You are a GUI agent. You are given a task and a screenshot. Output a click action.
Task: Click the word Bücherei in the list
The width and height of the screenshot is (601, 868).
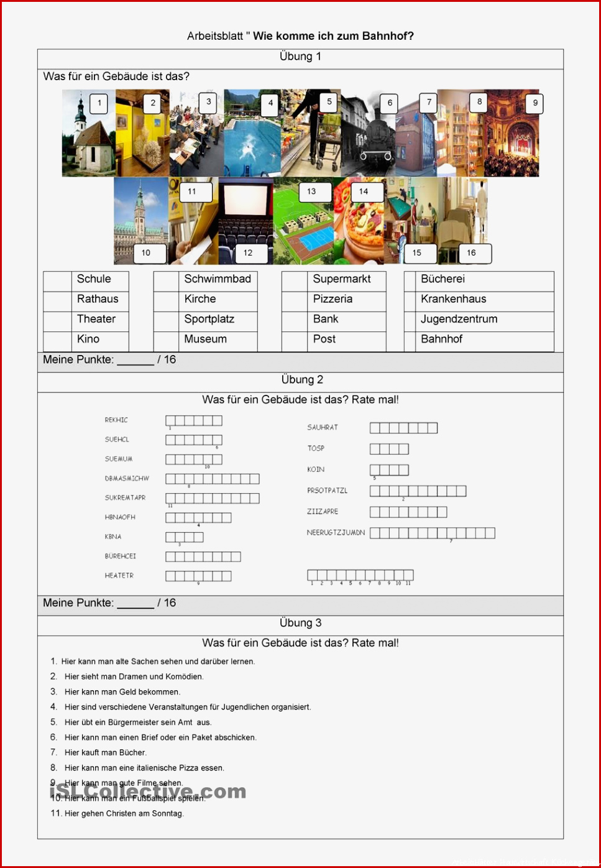coord(443,279)
